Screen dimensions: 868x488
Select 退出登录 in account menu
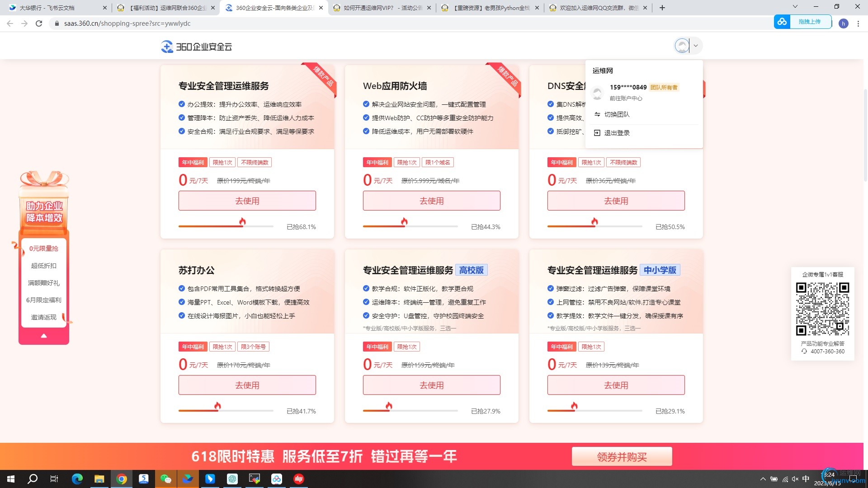click(x=617, y=133)
